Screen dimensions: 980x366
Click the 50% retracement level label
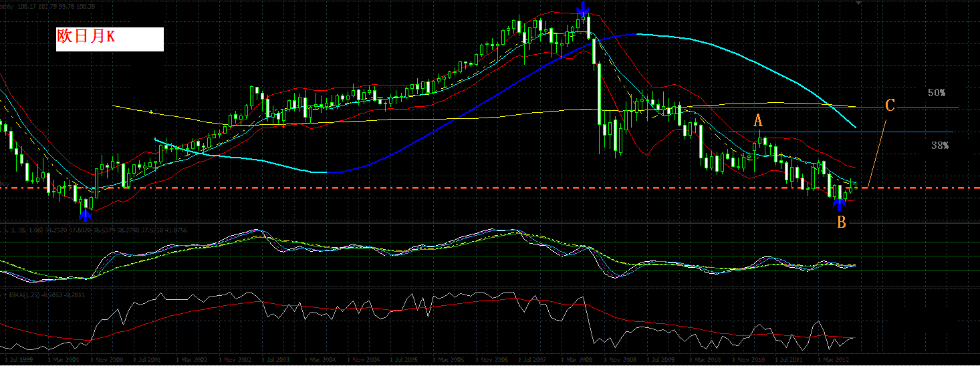click(937, 93)
